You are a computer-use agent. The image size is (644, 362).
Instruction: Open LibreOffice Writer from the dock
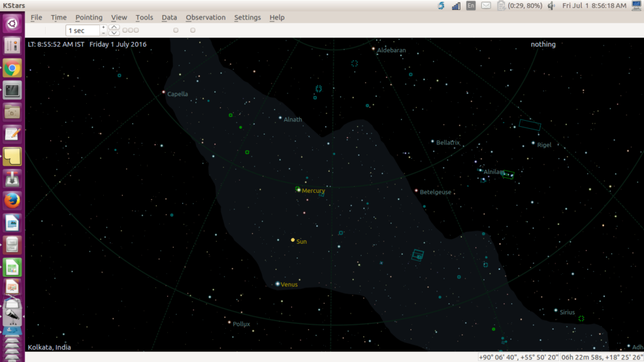[12, 223]
